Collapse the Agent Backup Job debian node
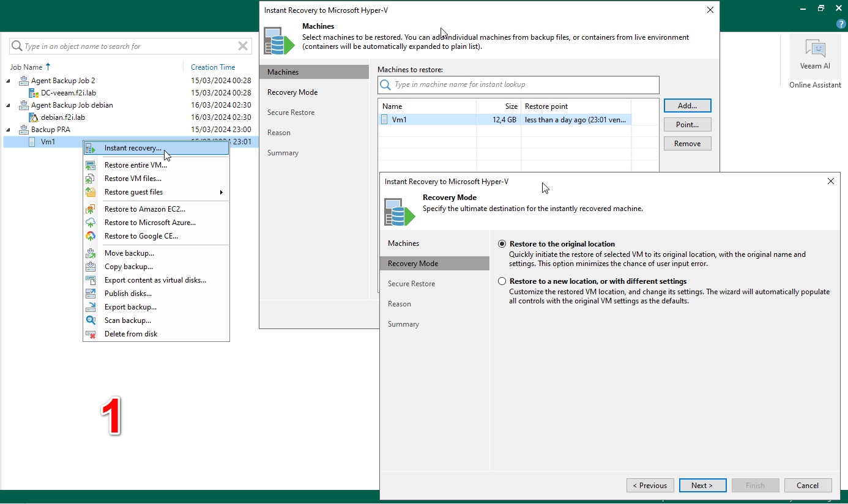Screen dimensions: 848x504 click(x=9, y=105)
